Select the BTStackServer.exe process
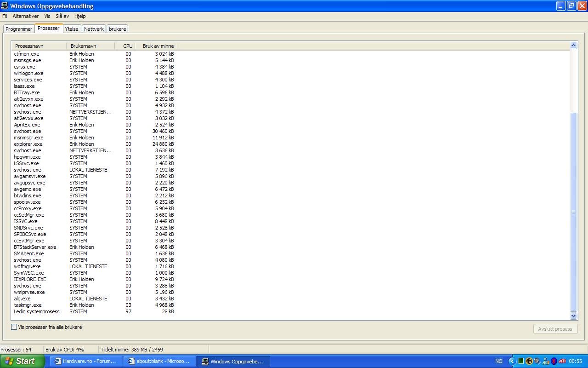Viewport: 588px width, 368px height. click(94, 247)
